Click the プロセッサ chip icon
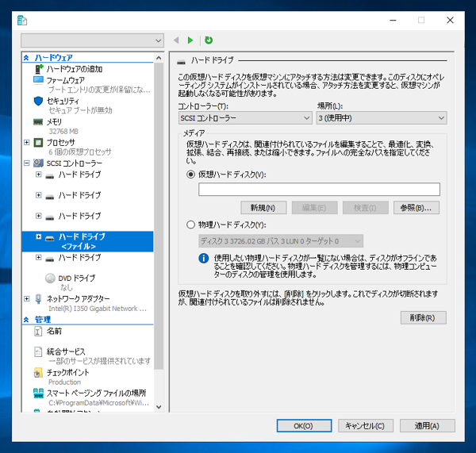The width and height of the screenshot is (476, 453). pyautogui.click(x=38, y=142)
